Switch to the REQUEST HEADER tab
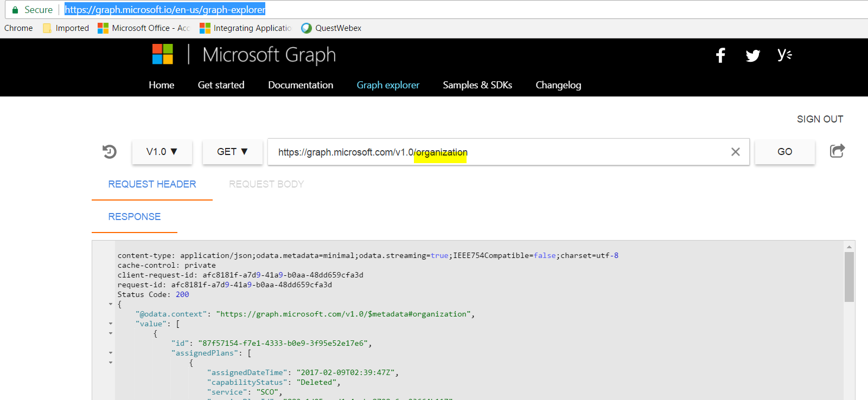Screen dimensions: 868x400 [152, 184]
